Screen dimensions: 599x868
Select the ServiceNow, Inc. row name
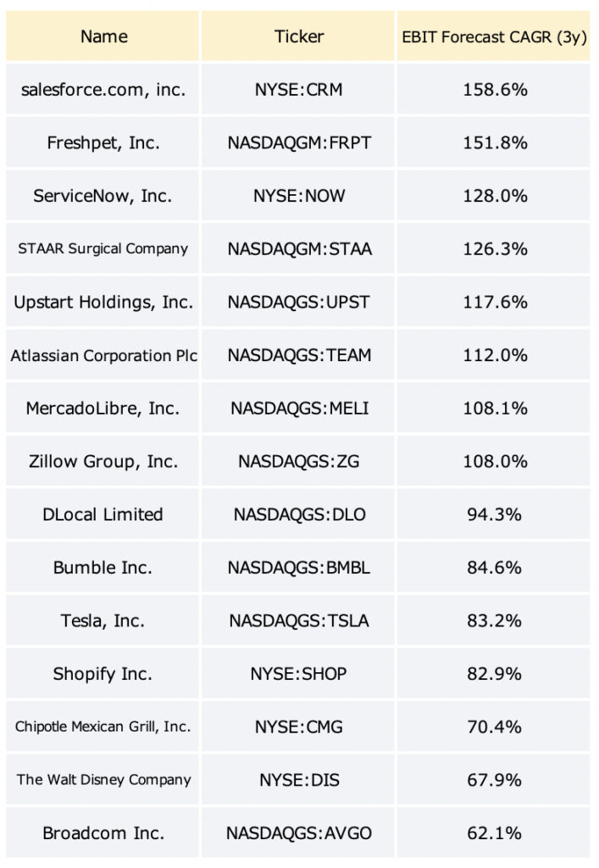pos(103,196)
